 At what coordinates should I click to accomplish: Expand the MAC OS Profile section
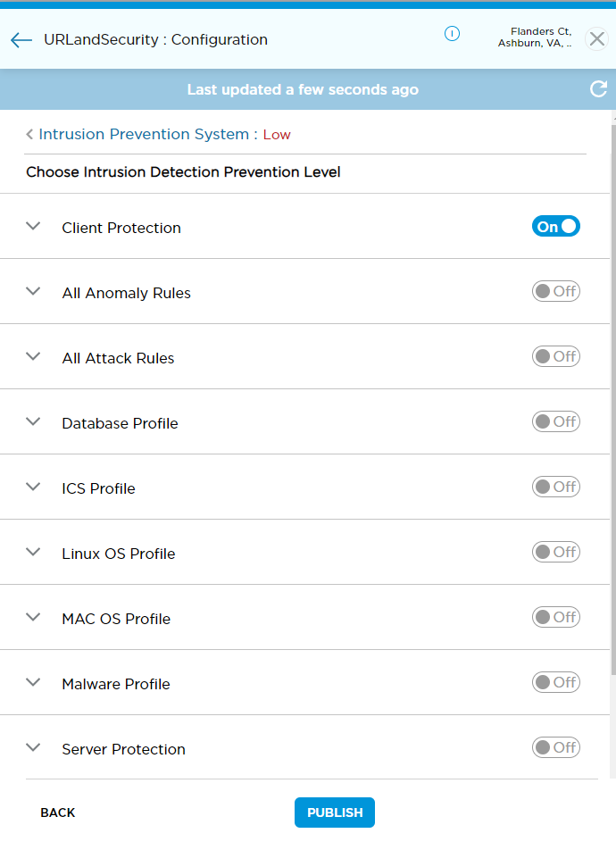coord(33,617)
